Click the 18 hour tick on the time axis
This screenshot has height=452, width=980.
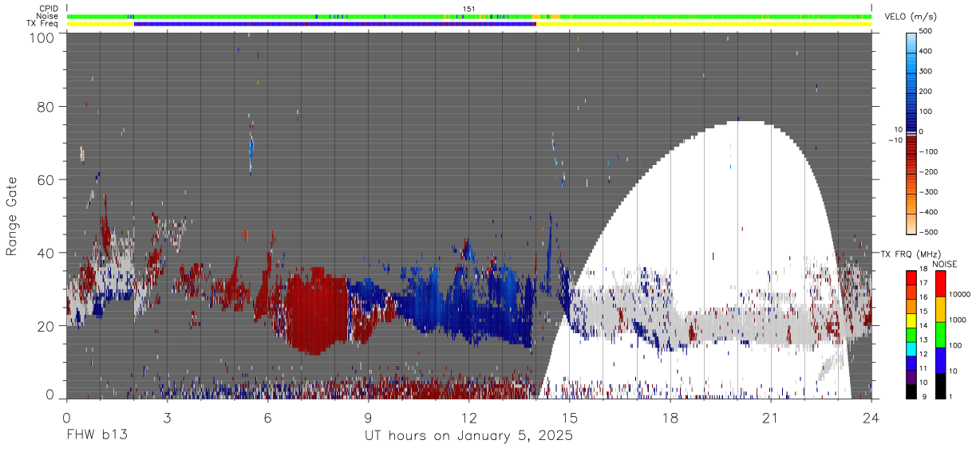670,417
